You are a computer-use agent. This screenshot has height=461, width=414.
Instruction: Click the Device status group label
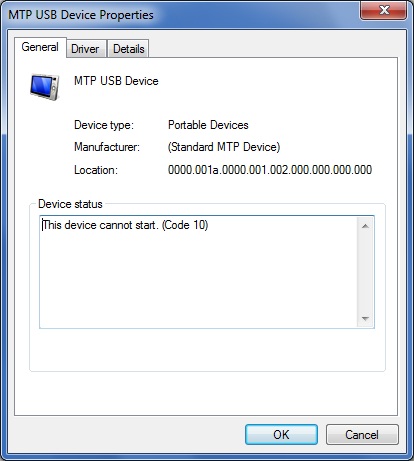pos(70,204)
